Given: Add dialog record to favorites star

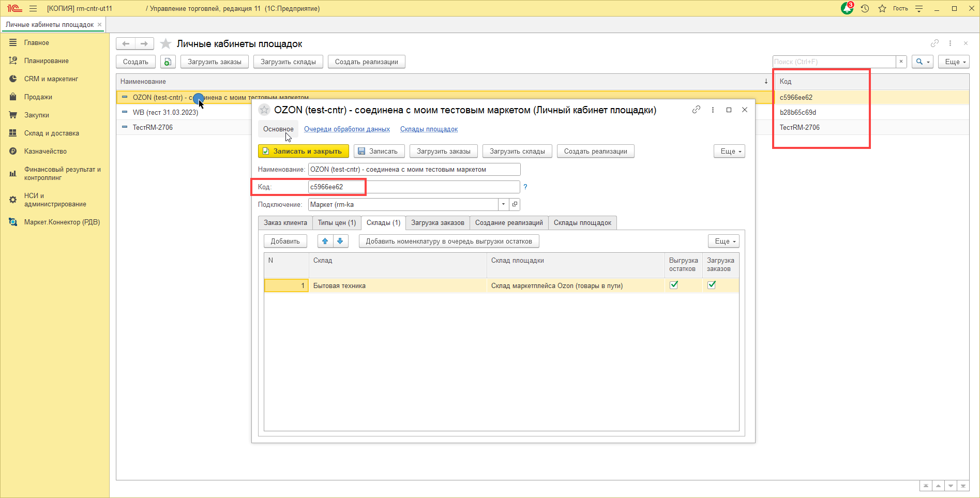Looking at the screenshot, I should point(264,110).
